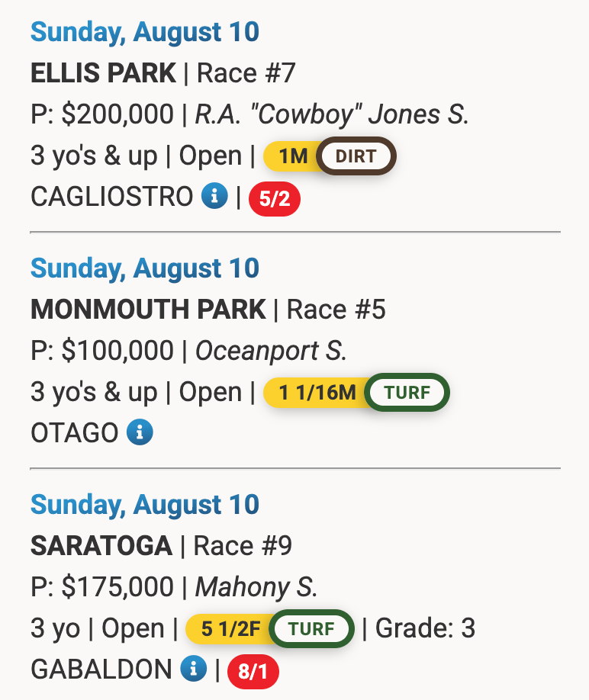Select the Oceanport S. race name
The width and height of the screenshot is (589, 700).
(271, 351)
